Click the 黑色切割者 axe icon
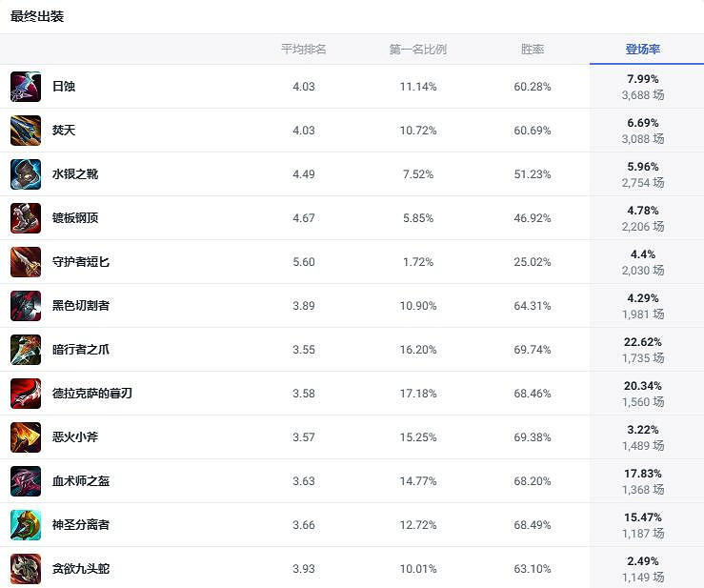This screenshot has width=704, height=588. tap(26, 306)
